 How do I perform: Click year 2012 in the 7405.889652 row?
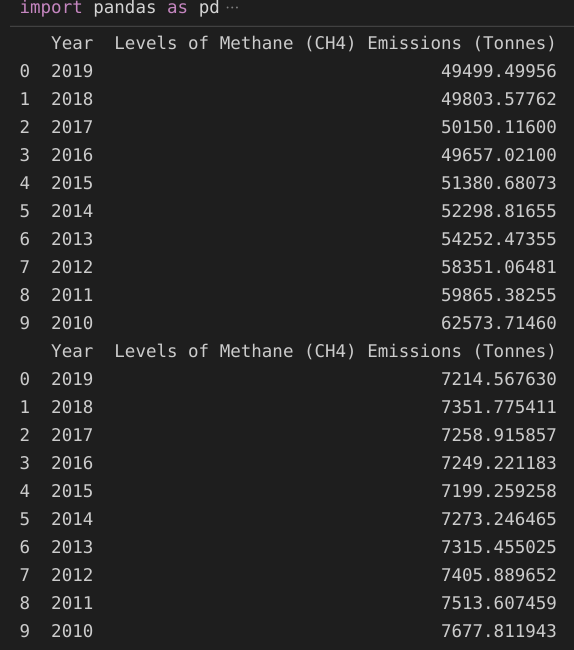[72, 575]
